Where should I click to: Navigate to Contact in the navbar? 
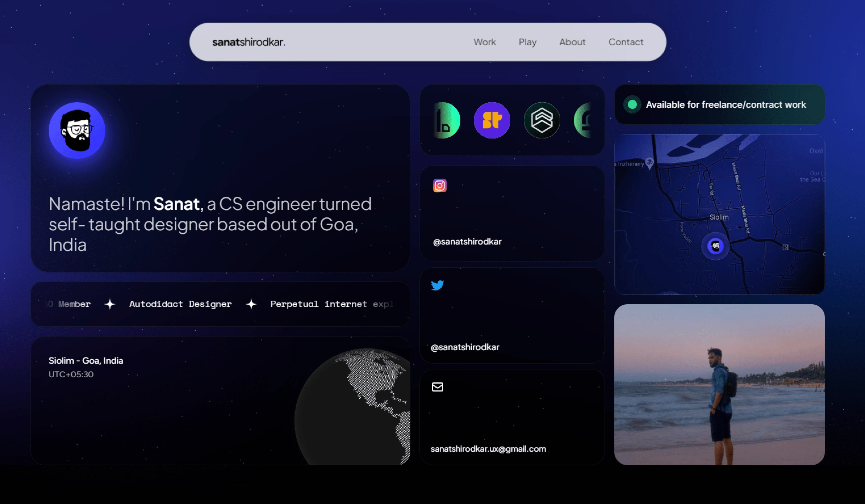point(626,42)
